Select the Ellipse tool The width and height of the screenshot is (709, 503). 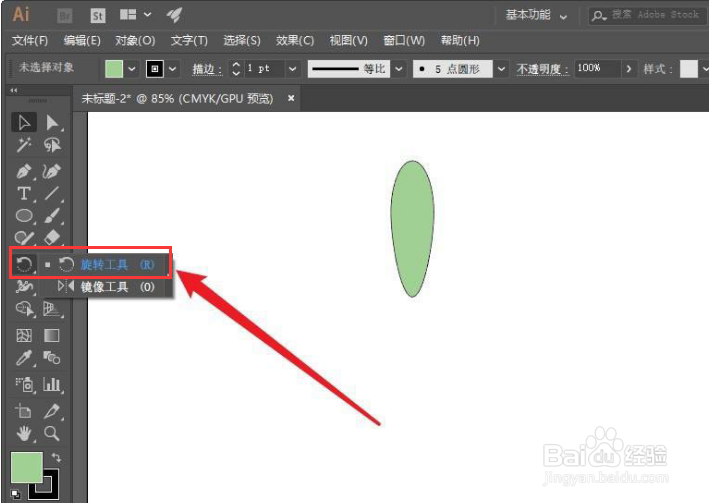tap(24, 216)
